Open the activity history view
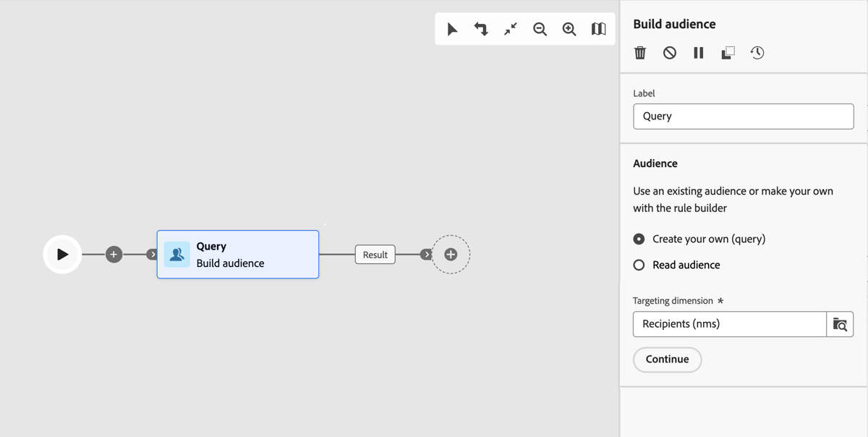This screenshot has width=868, height=437. [x=757, y=52]
